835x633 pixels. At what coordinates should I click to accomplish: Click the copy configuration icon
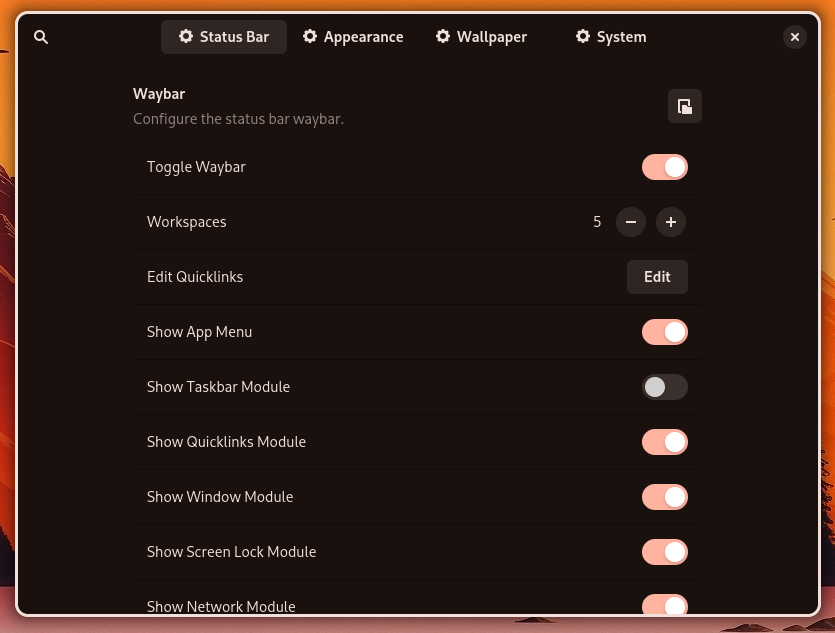[x=685, y=106]
